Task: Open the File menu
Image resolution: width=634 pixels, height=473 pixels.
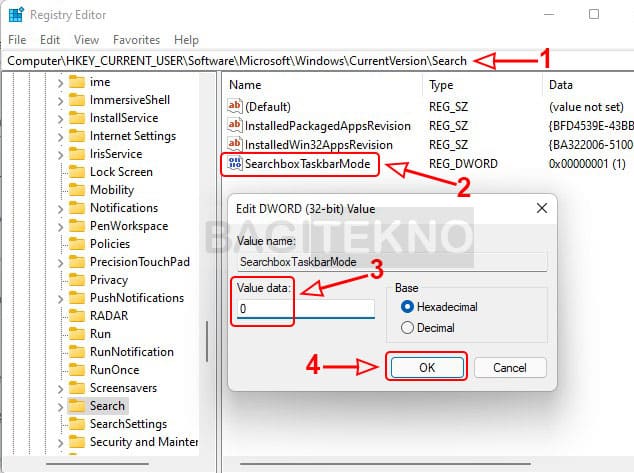Action: click(17, 40)
